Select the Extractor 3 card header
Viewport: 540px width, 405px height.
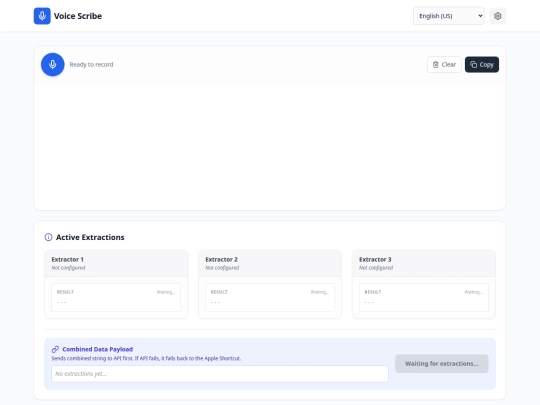pyautogui.click(x=424, y=263)
